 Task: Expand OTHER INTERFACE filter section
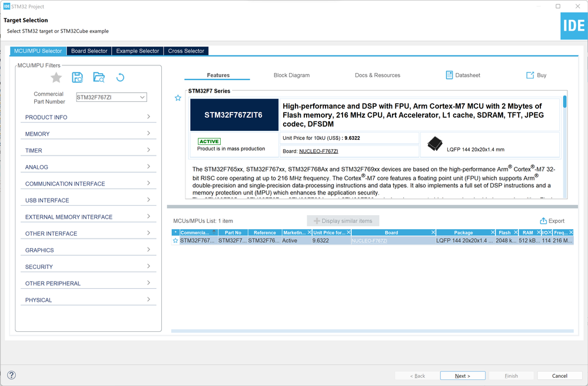coord(88,233)
